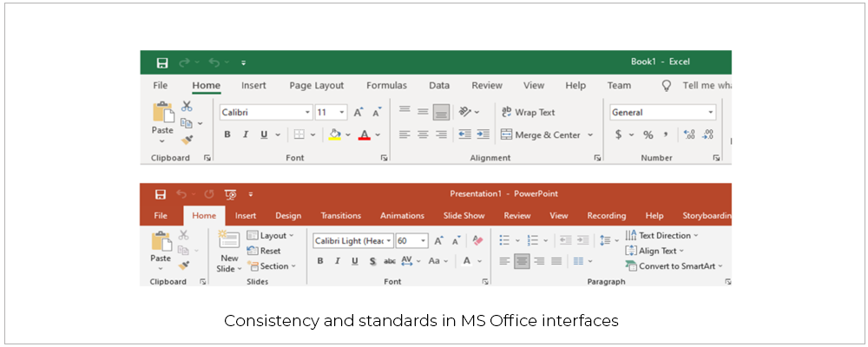Open General number format dropdown in Excel

tap(711, 113)
